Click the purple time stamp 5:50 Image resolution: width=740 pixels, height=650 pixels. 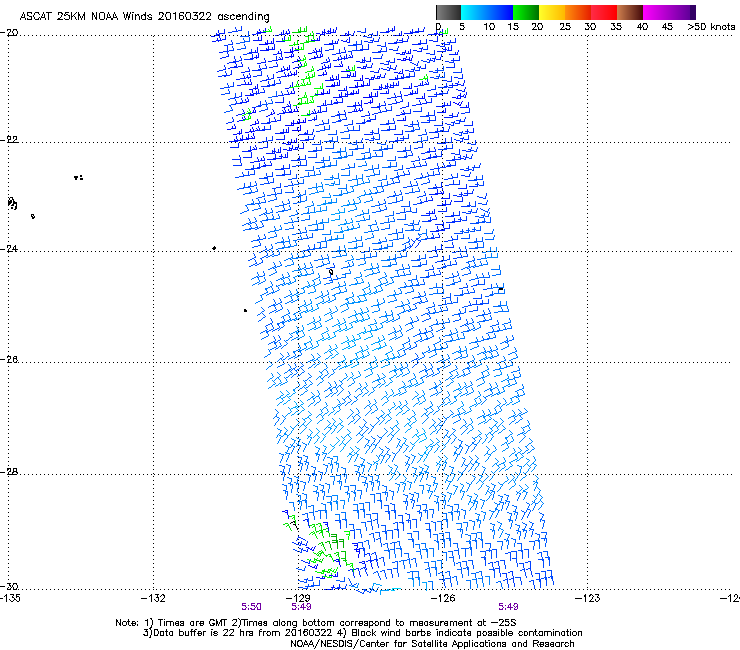(x=252, y=607)
